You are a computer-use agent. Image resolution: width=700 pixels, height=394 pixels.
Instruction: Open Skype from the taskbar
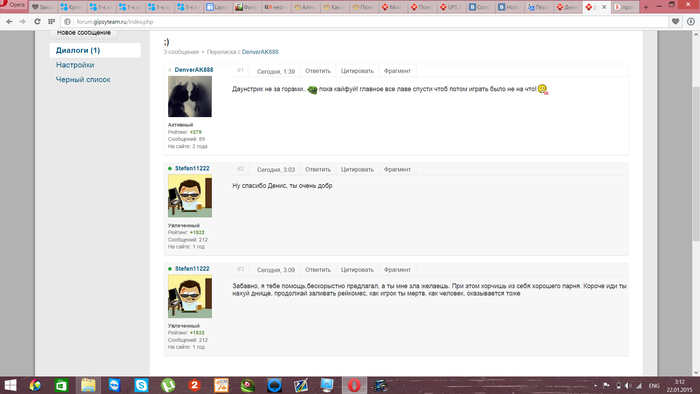(x=141, y=385)
